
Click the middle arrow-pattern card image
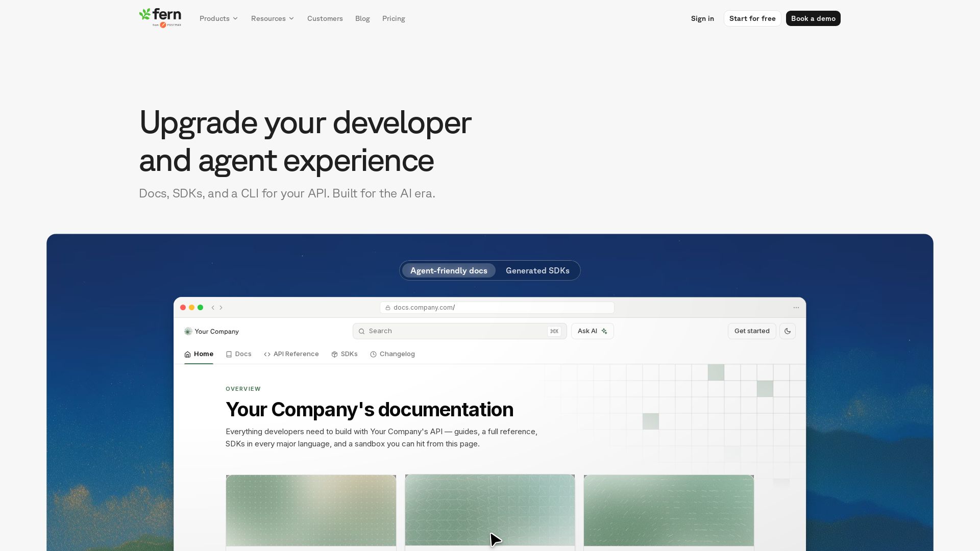click(490, 510)
